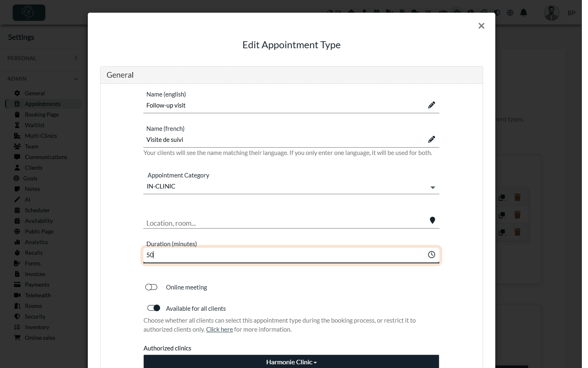Disable the Available for all clients switch
588x368 pixels.
[x=154, y=308]
